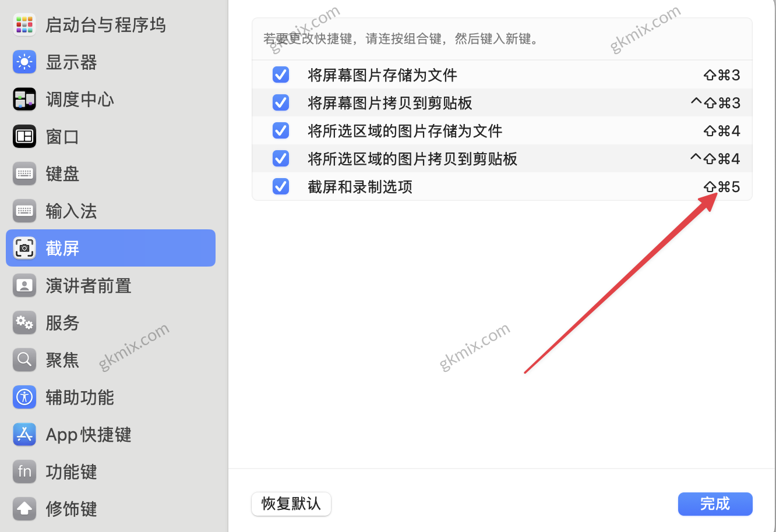Open 辅助功能 category label

pyautogui.click(x=80, y=398)
